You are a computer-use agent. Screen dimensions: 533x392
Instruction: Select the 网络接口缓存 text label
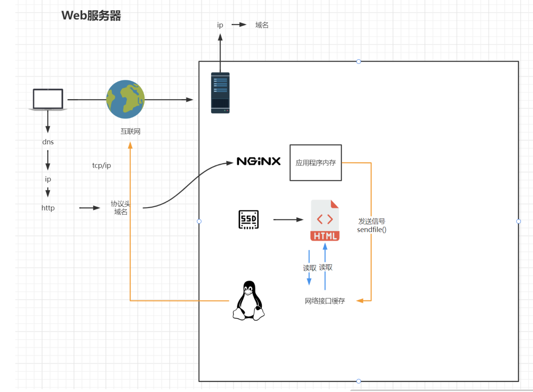click(x=324, y=301)
